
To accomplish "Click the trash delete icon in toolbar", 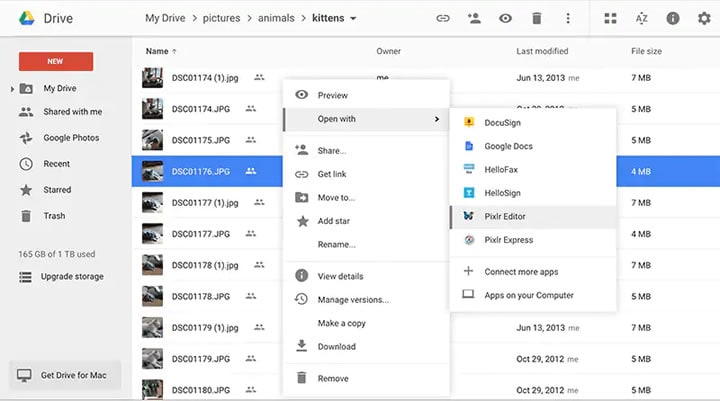I will (537, 18).
